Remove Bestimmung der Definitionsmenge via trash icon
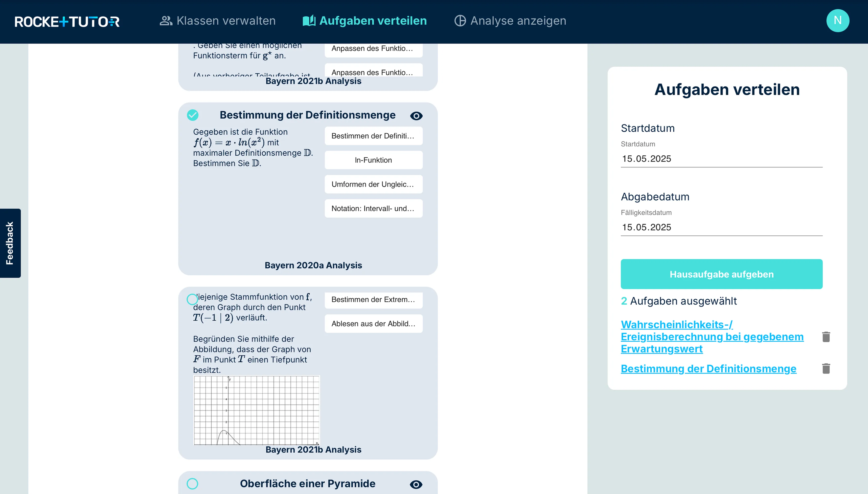 826,369
